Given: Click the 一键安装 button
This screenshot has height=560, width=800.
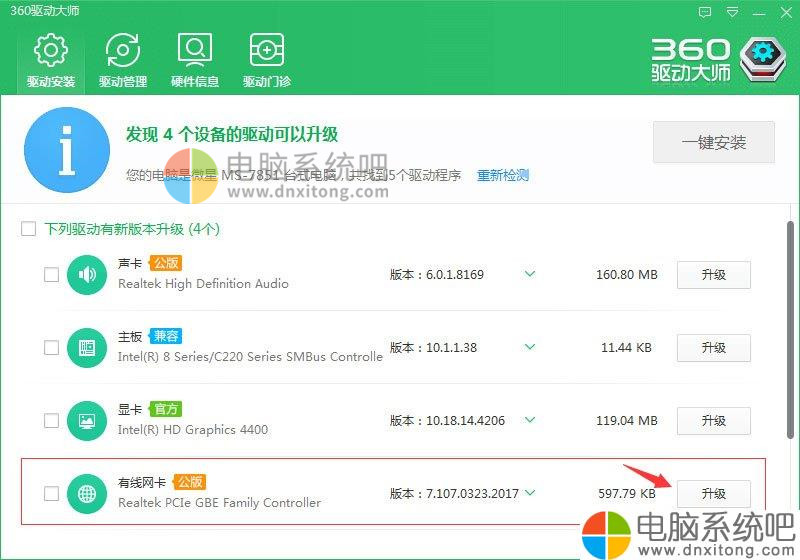Looking at the screenshot, I should tap(714, 142).
